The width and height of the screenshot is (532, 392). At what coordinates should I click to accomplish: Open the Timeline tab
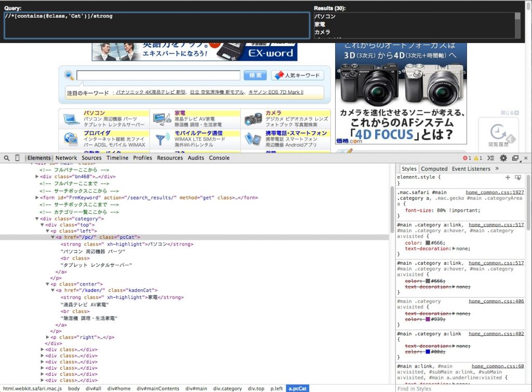click(x=117, y=158)
